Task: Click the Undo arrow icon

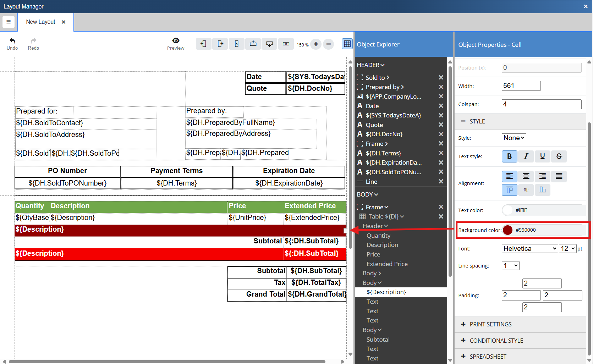Action: point(12,41)
